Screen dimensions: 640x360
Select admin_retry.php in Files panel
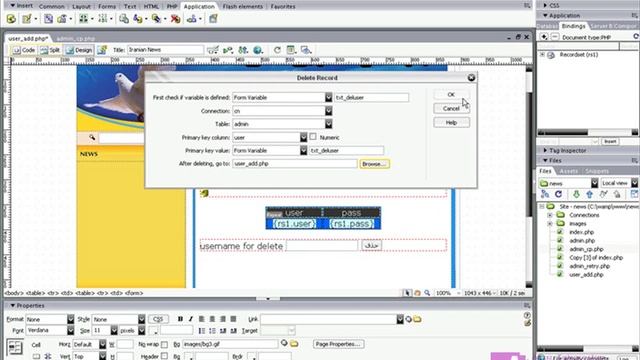[x=589, y=266]
